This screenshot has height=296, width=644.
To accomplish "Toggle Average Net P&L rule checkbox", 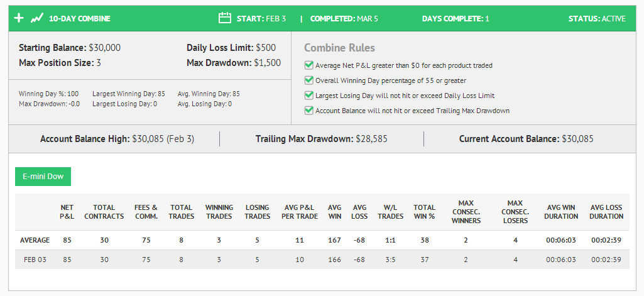I will click(x=309, y=65).
